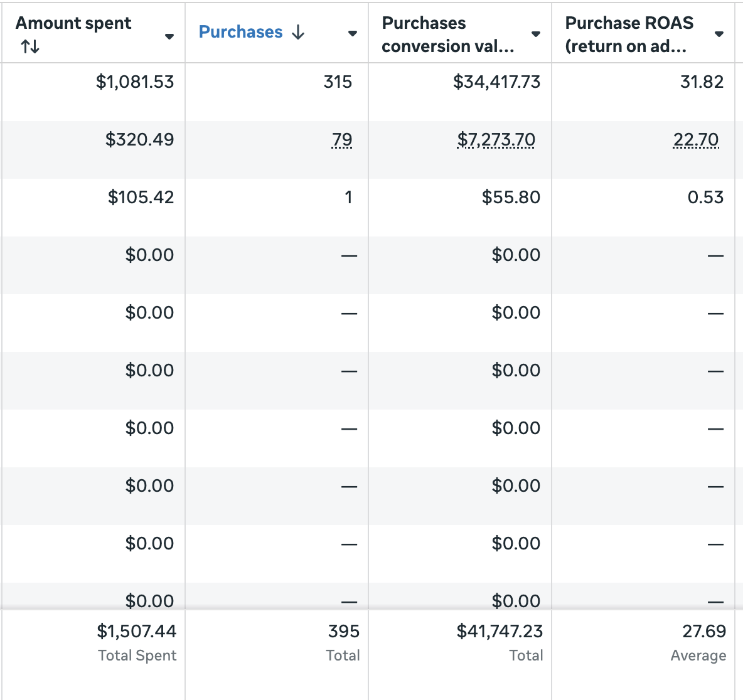743x700 pixels.
Task: Select the $105.42 amount spent cell
Action: tap(141, 198)
